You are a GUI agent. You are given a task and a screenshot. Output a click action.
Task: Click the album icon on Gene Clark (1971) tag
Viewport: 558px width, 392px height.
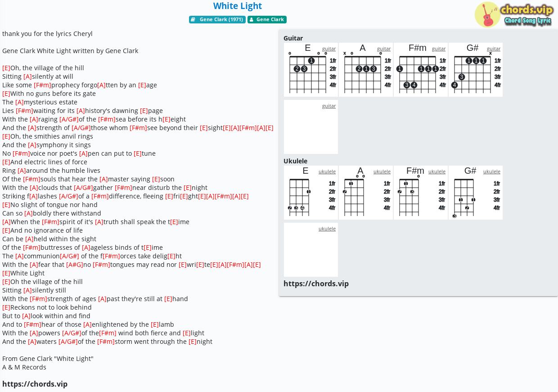point(193,20)
